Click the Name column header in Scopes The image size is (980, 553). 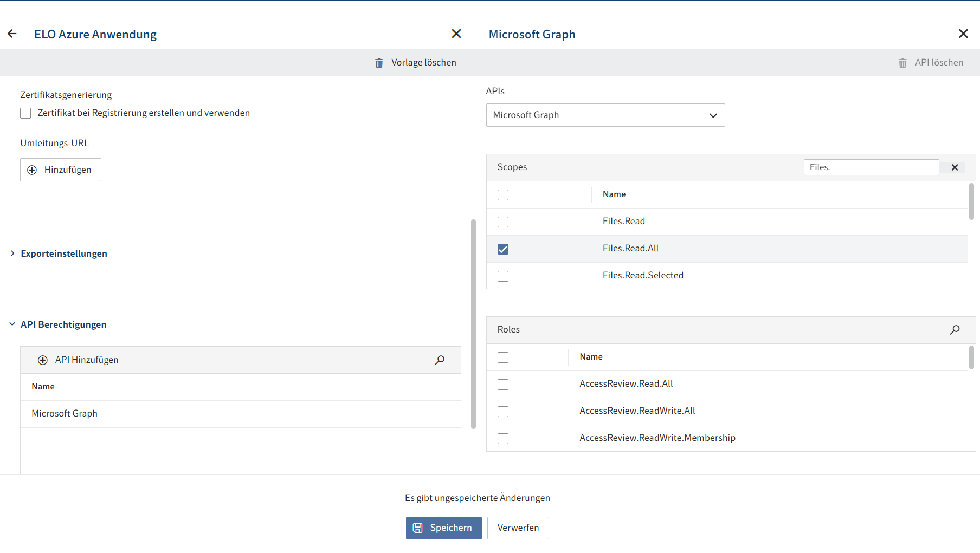[x=614, y=194]
